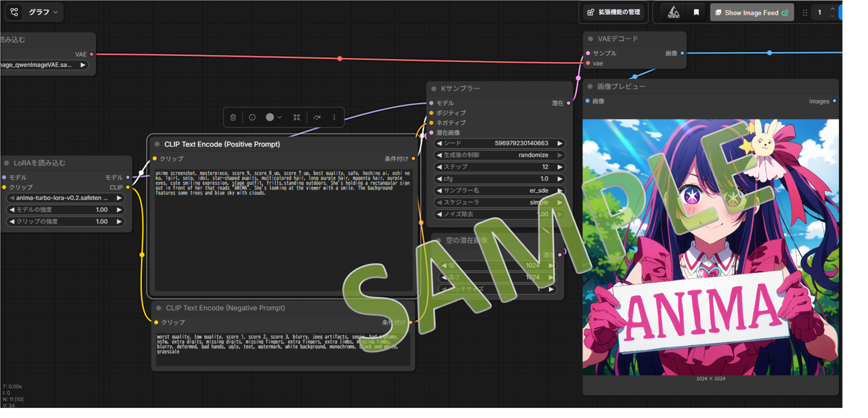Image resolution: width=868 pixels, height=418 pixels.
Task: Click the drag handle dots in top bar
Action: click(805, 13)
